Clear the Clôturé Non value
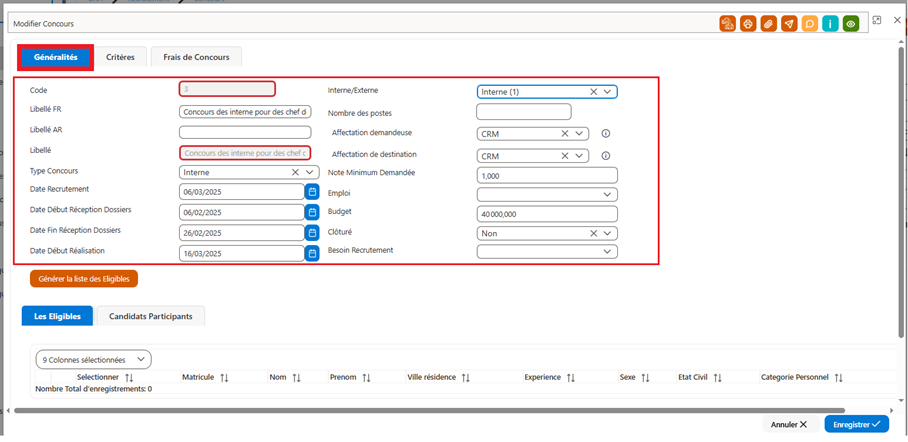 tap(593, 233)
